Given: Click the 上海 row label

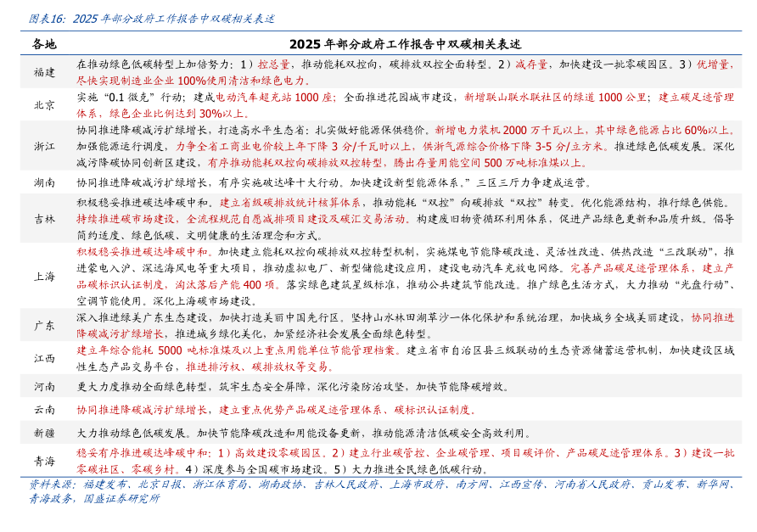Looking at the screenshot, I should pyautogui.click(x=44, y=276).
